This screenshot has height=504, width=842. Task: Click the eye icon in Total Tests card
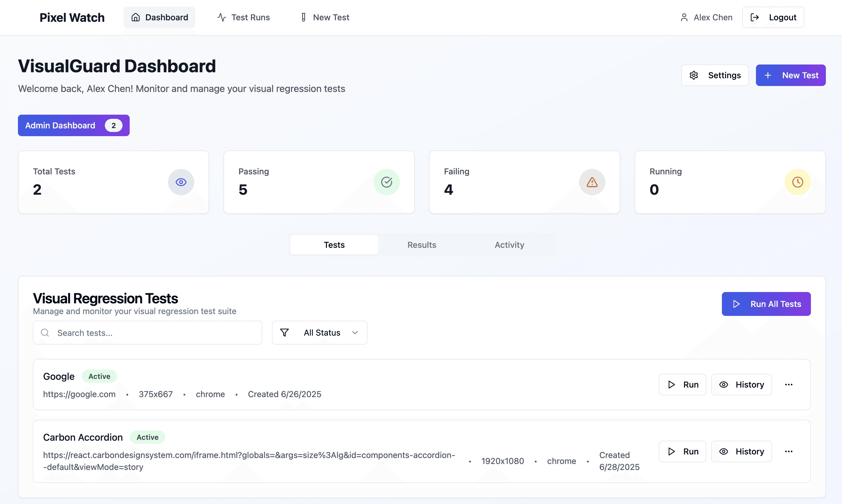pyautogui.click(x=181, y=182)
